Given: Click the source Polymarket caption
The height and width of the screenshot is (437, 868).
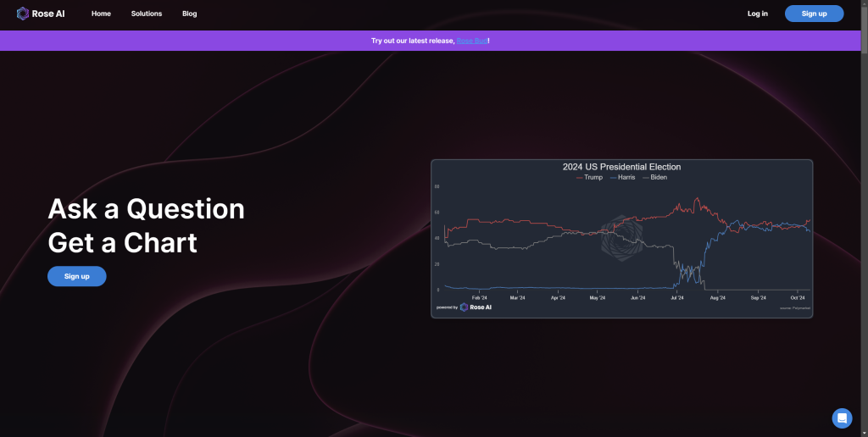Looking at the screenshot, I should [793, 307].
